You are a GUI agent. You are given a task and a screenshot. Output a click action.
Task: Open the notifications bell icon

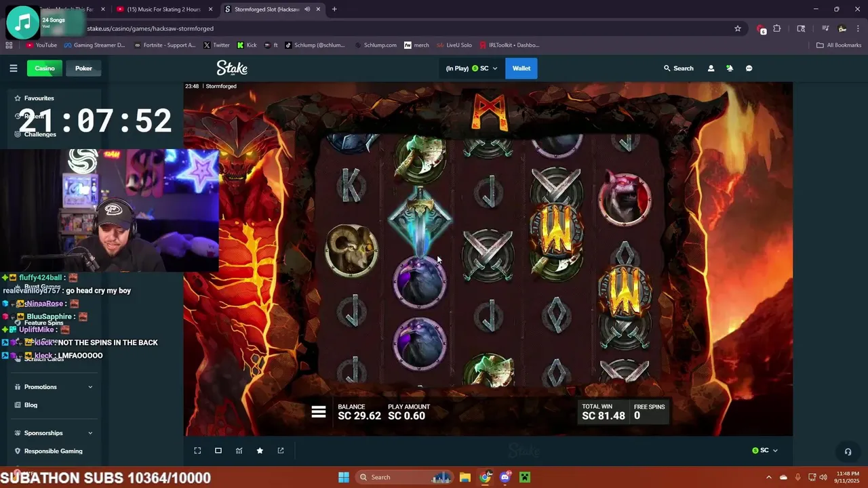[x=730, y=68]
